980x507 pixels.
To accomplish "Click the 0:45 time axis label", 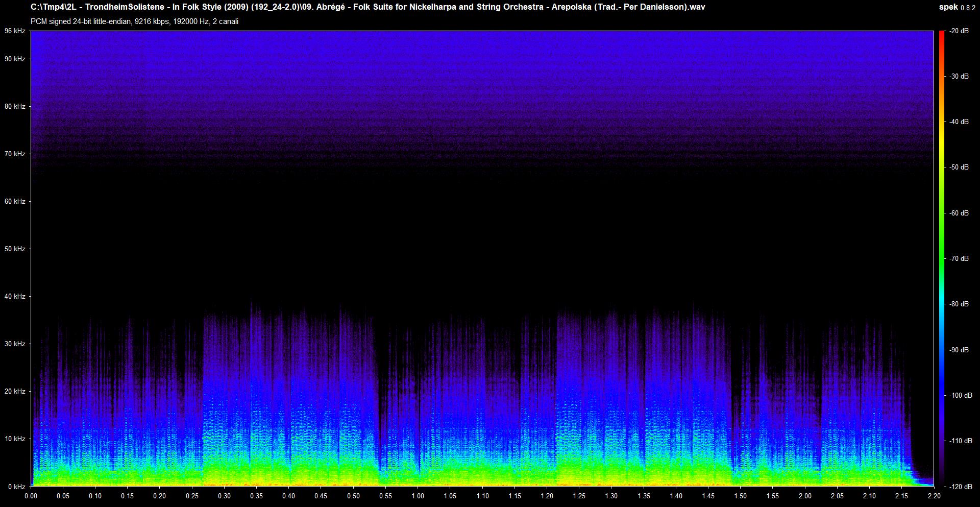I will point(321,496).
